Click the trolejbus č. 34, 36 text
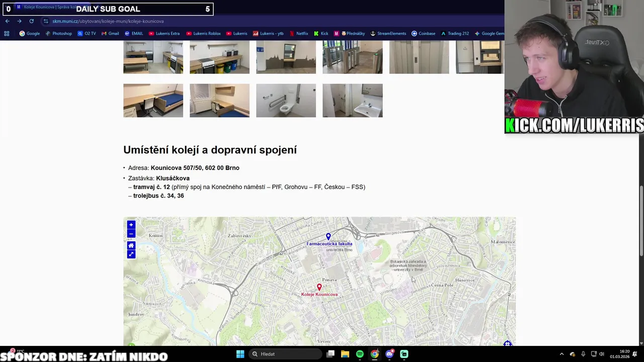 point(158,196)
